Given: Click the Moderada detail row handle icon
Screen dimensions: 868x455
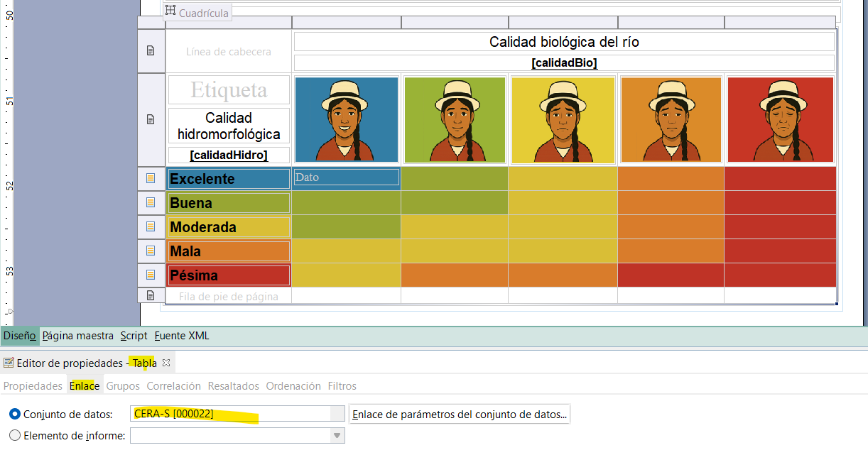Looking at the screenshot, I should pyautogui.click(x=151, y=226).
